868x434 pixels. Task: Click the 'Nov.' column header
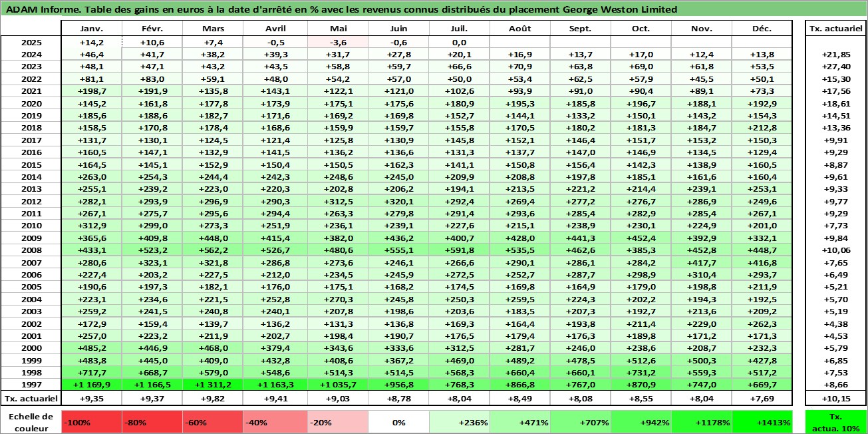(x=702, y=29)
